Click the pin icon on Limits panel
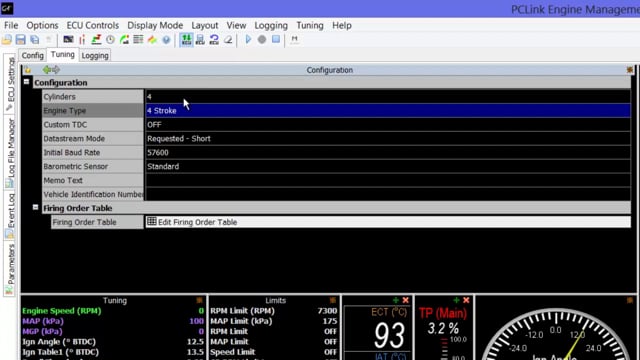This screenshot has height=360, width=640. [333, 300]
